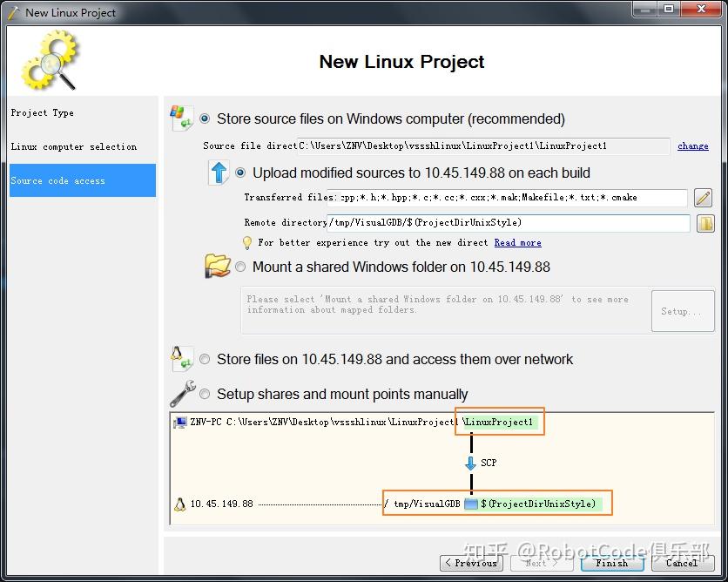Click the Windows storage icon at top
Image resolution: width=728 pixels, height=582 pixels.
183,117
